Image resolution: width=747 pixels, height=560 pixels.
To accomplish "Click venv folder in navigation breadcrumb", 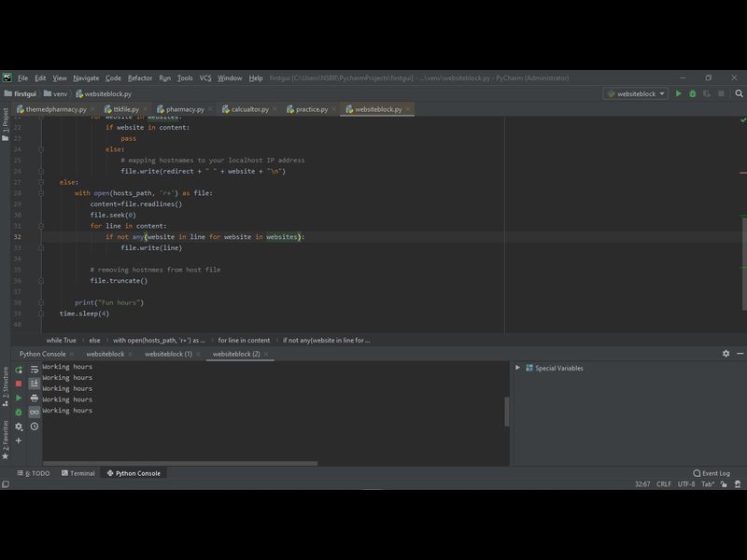I will (x=56, y=94).
